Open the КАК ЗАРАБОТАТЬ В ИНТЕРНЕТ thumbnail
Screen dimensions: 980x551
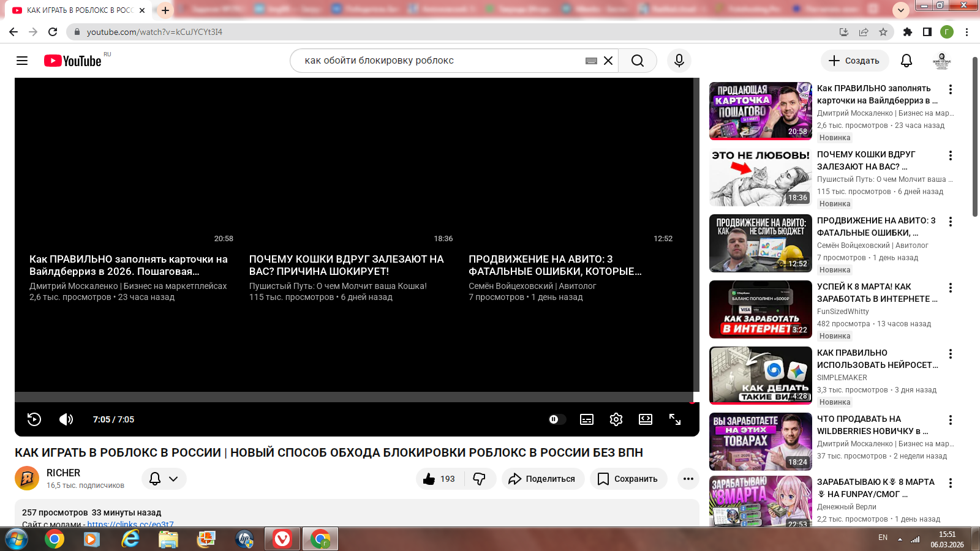pyautogui.click(x=761, y=309)
